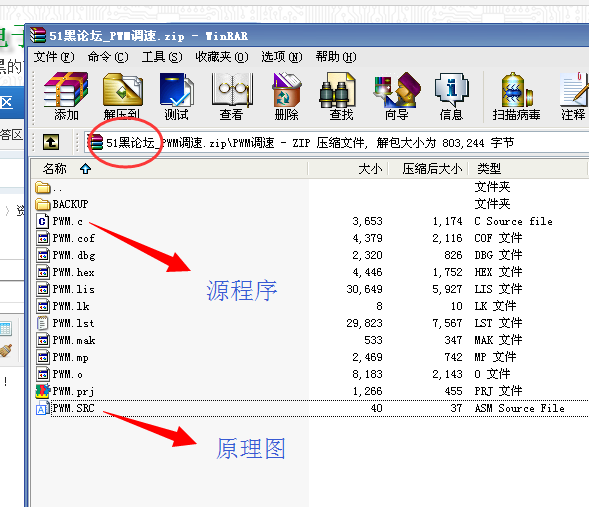Click the 'PRJ 文件' type cell
Viewport: 589px width, 507px height.
point(498,391)
